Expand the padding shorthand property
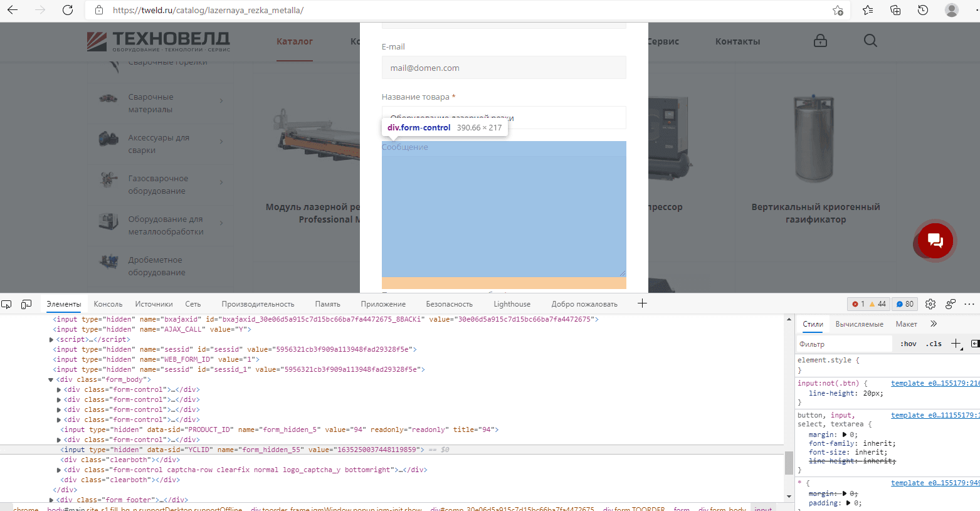980x511 pixels. pos(848,503)
